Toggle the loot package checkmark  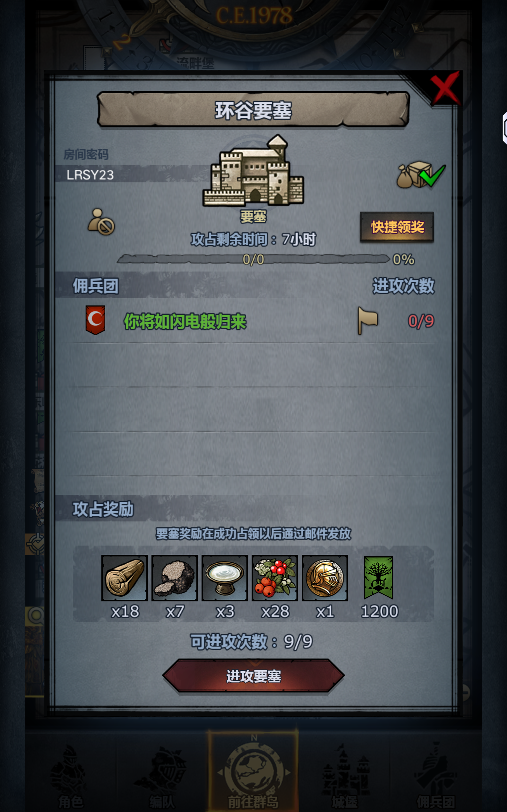tap(421, 174)
